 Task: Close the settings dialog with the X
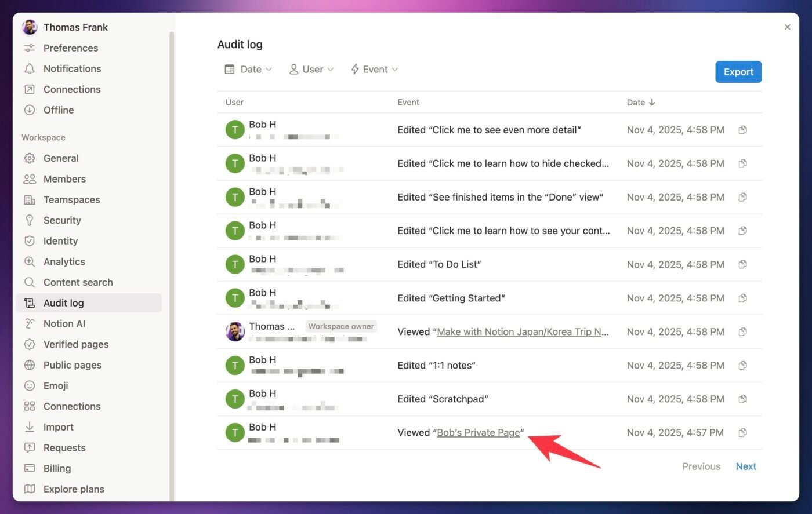pyautogui.click(x=787, y=27)
